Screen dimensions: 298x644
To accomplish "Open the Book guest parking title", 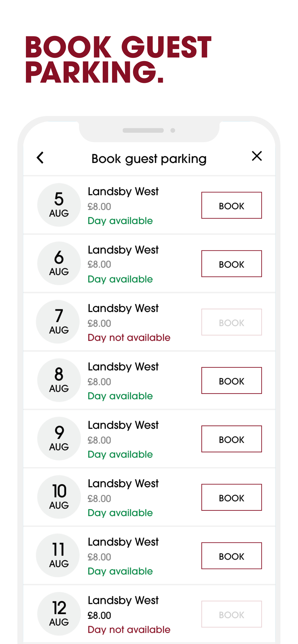I will pos(149,159).
